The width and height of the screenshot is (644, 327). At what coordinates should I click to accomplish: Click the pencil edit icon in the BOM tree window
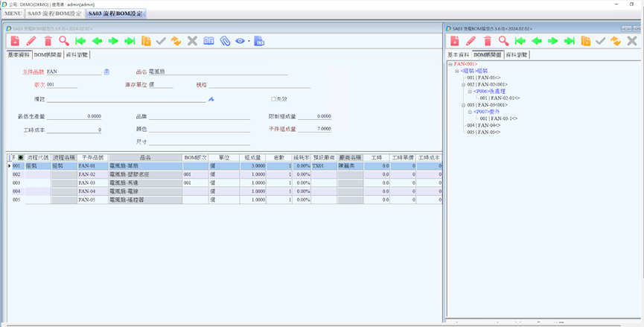coord(471,41)
